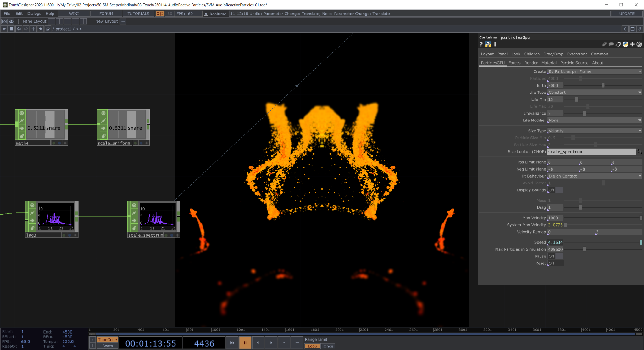Expand the Hit Behaviour dropdown

pyautogui.click(x=594, y=176)
